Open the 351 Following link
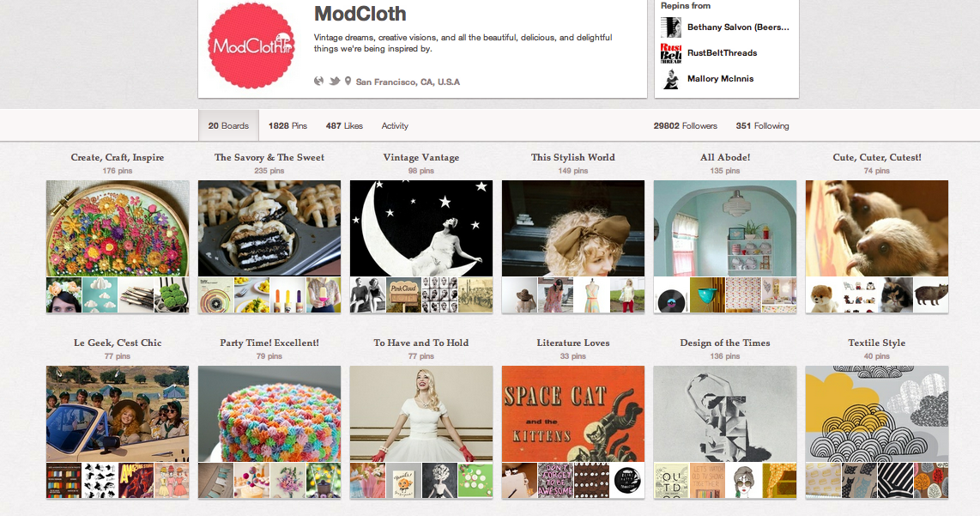The image size is (980, 516). point(762,125)
